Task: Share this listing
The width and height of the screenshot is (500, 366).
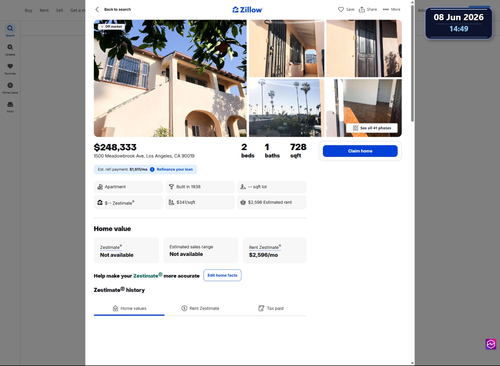Action: coord(368,9)
